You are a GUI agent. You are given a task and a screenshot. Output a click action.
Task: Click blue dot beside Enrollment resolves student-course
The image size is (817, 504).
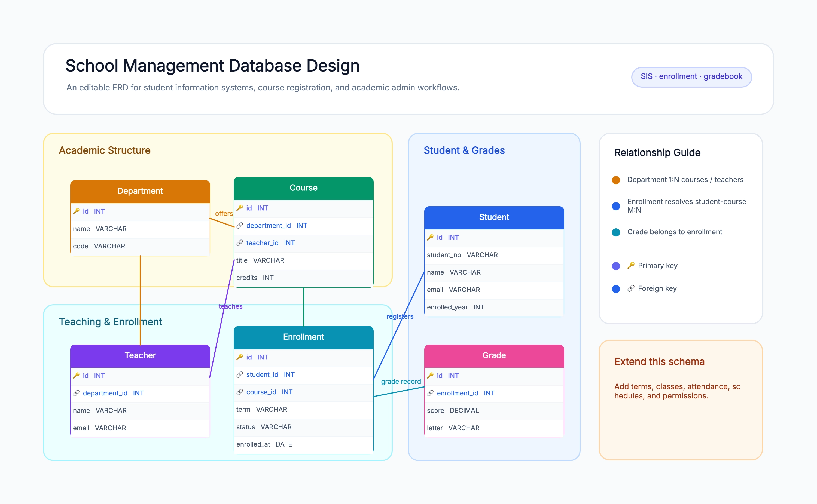tap(616, 206)
